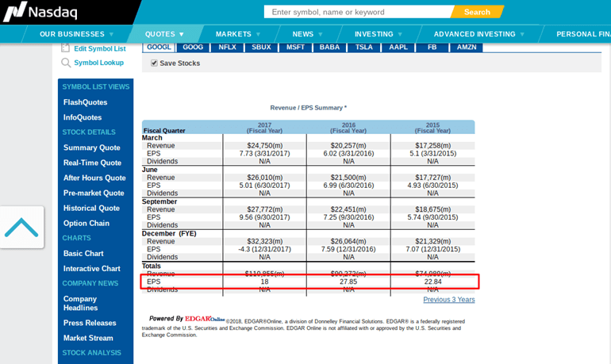Open the News menu
The height and width of the screenshot is (364, 611).
click(303, 34)
